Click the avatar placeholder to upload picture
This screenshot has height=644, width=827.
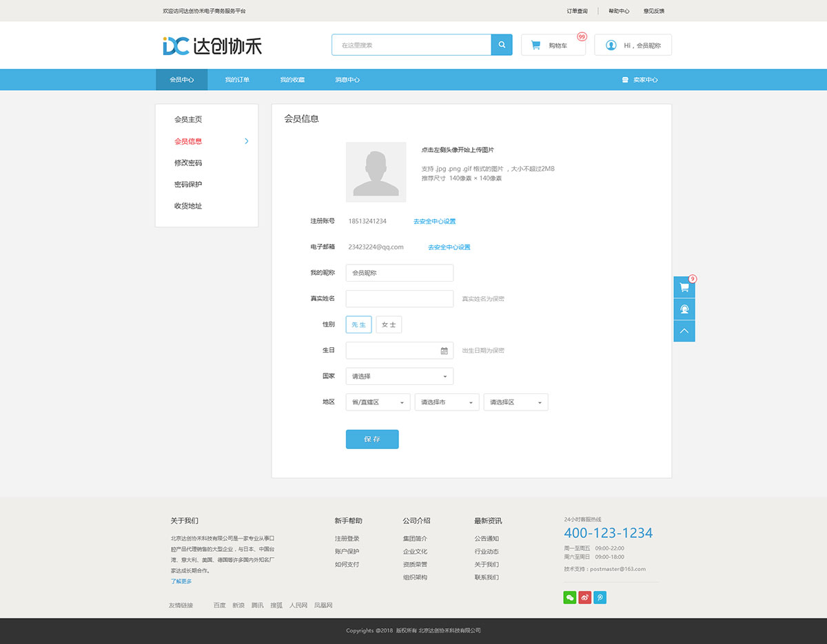[376, 172]
